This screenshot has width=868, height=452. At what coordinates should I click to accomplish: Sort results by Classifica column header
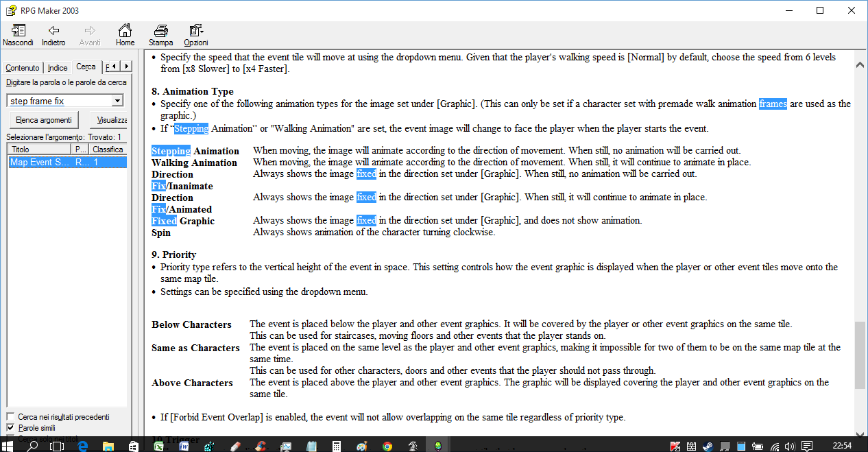(x=108, y=149)
